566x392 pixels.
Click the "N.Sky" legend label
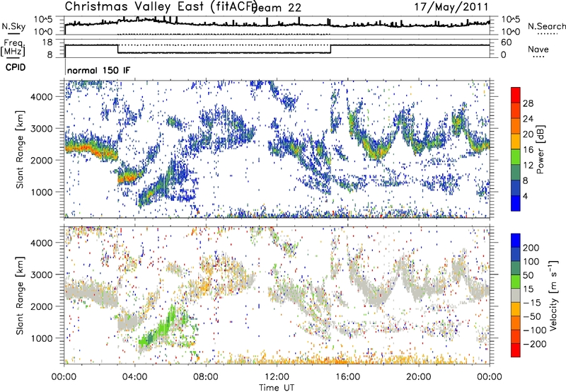click(13, 26)
